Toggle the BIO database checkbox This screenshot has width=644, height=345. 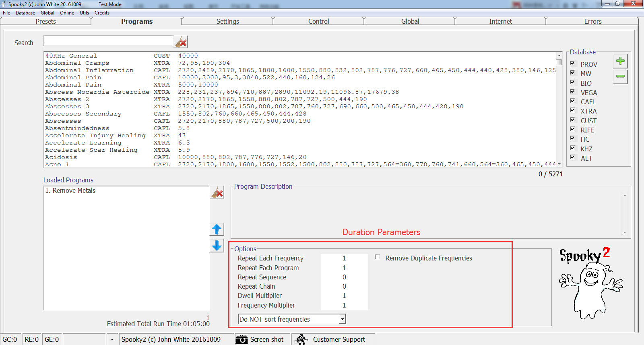[572, 83]
